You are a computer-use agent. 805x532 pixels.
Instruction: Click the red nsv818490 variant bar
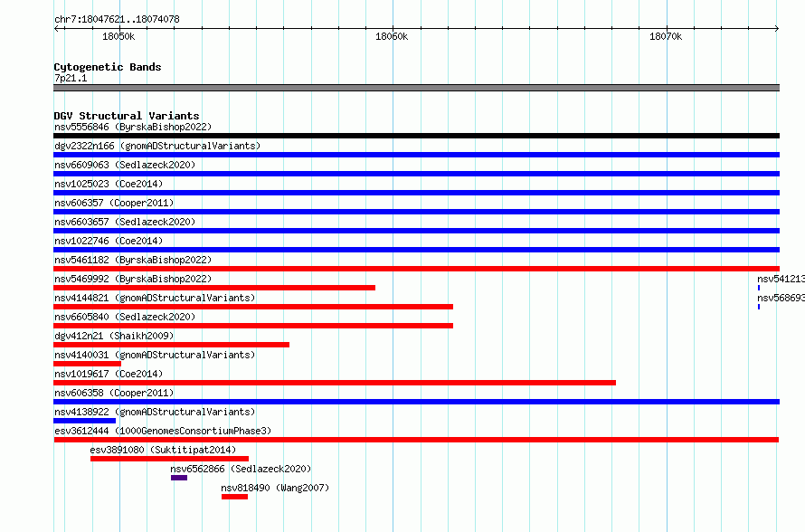pyautogui.click(x=234, y=497)
